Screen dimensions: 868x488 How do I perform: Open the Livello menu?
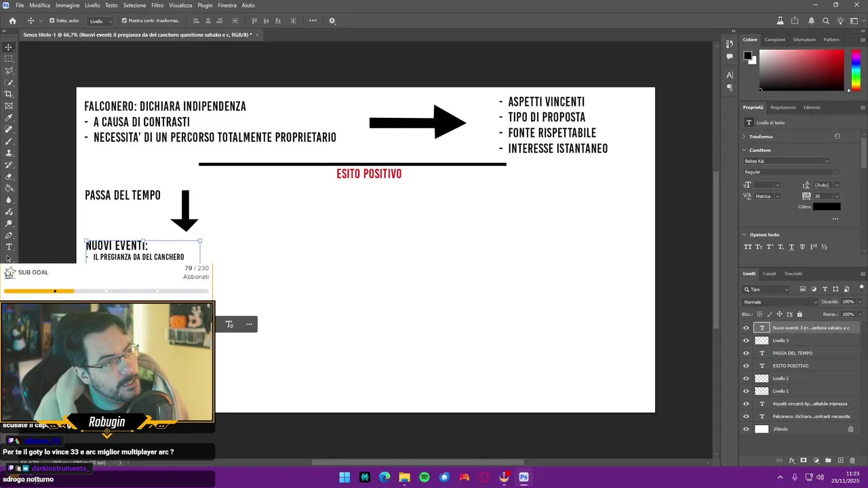(x=92, y=5)
